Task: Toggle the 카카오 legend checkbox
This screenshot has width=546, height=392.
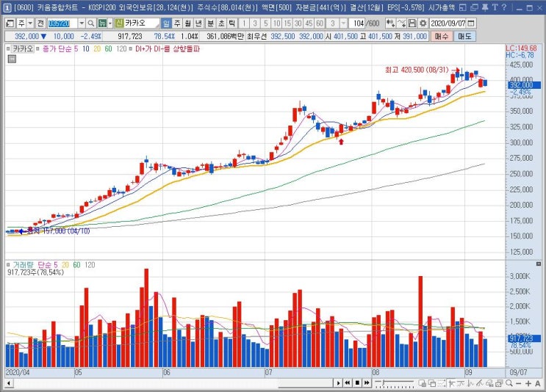Action: pyautogui.click(x=8, y=49)
